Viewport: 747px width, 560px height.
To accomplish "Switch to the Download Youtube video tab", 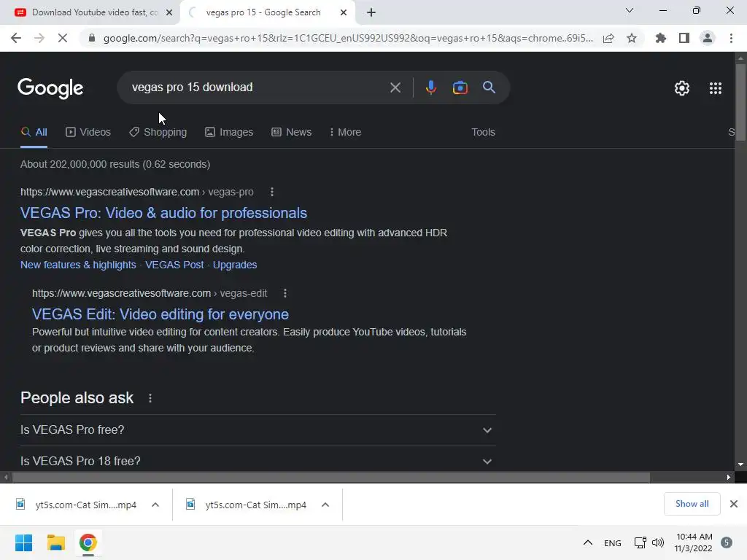I will click(x=90, y=13).
